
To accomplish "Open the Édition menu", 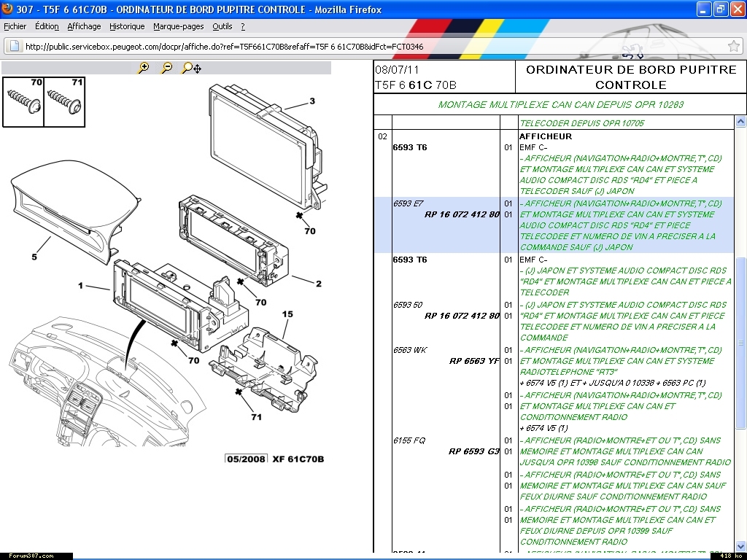I will [47, 27].
